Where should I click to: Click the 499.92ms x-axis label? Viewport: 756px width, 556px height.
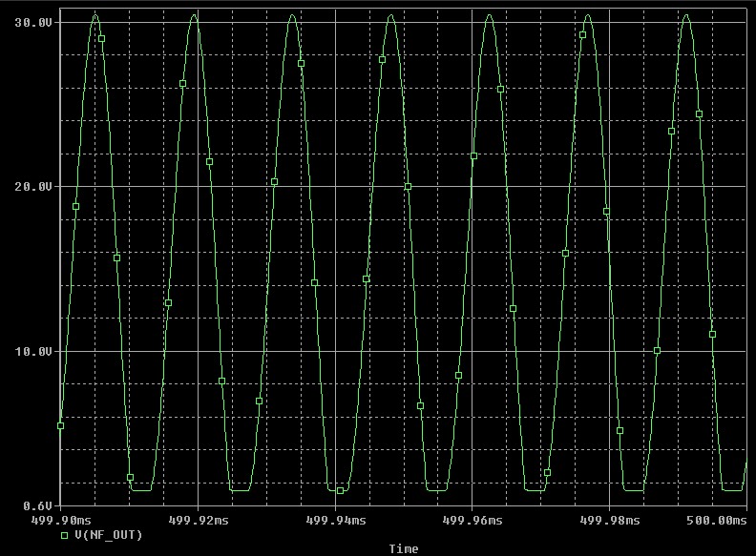[199, 521]
